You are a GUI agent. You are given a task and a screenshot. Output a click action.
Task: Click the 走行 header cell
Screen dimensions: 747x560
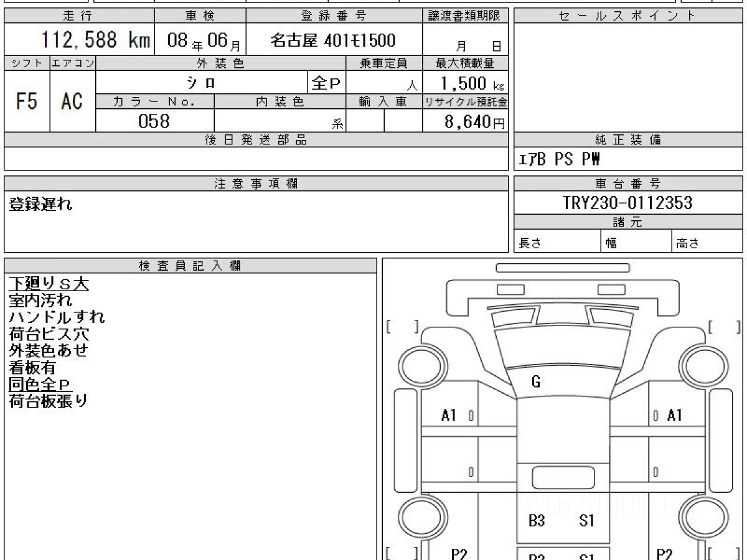point(79,16)
